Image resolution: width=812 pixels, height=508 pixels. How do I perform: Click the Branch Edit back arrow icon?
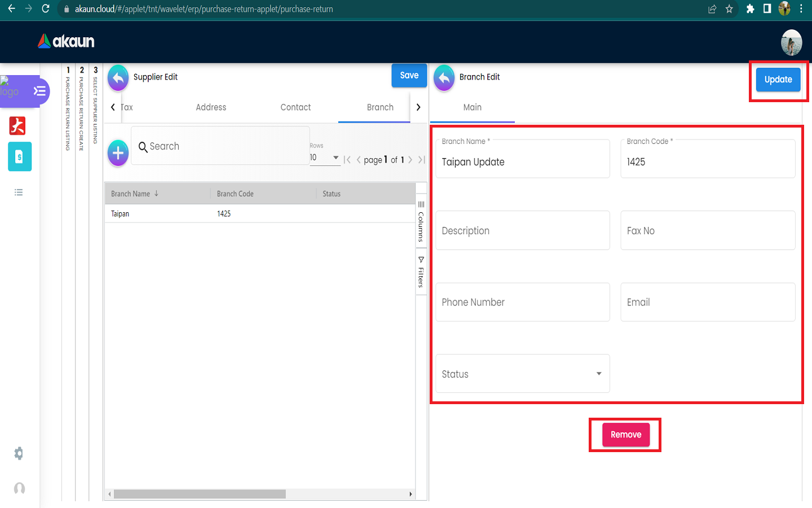(x=444, y=78)
